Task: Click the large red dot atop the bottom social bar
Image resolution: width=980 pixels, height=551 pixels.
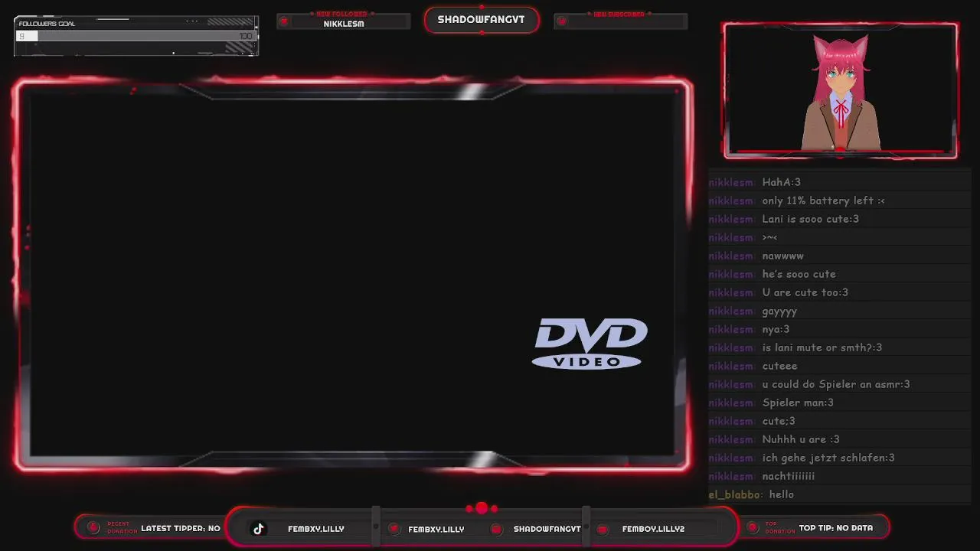Action: pyautogui.click(x=482, y=508)
